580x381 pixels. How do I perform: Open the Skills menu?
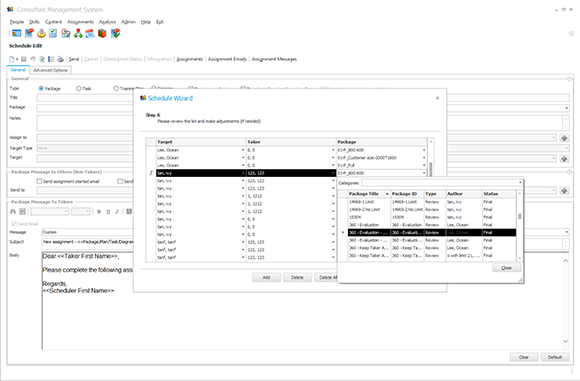(34, 22)
